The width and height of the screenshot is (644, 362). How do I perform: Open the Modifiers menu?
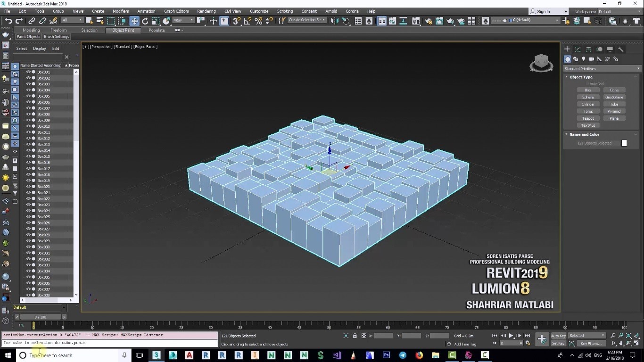(x=121, y=11)
